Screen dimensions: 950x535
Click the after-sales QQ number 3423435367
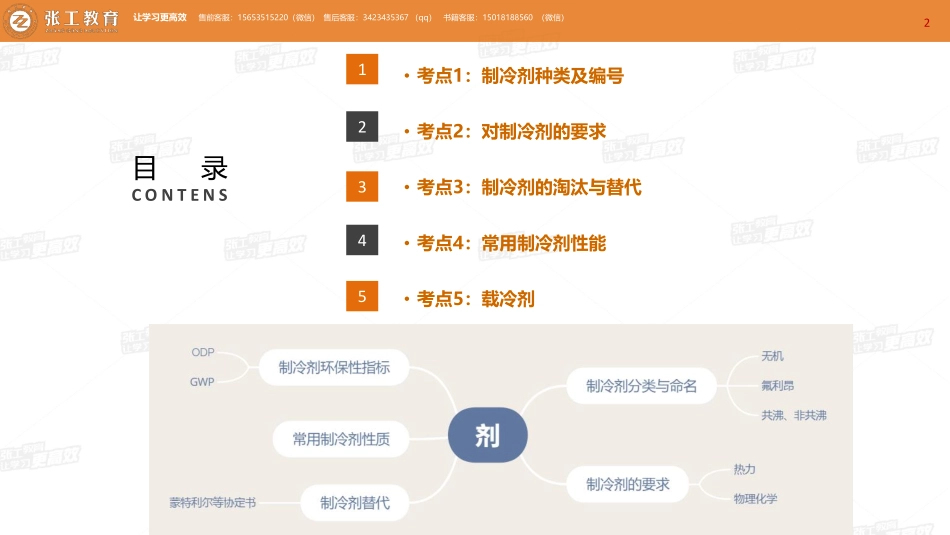385,18
